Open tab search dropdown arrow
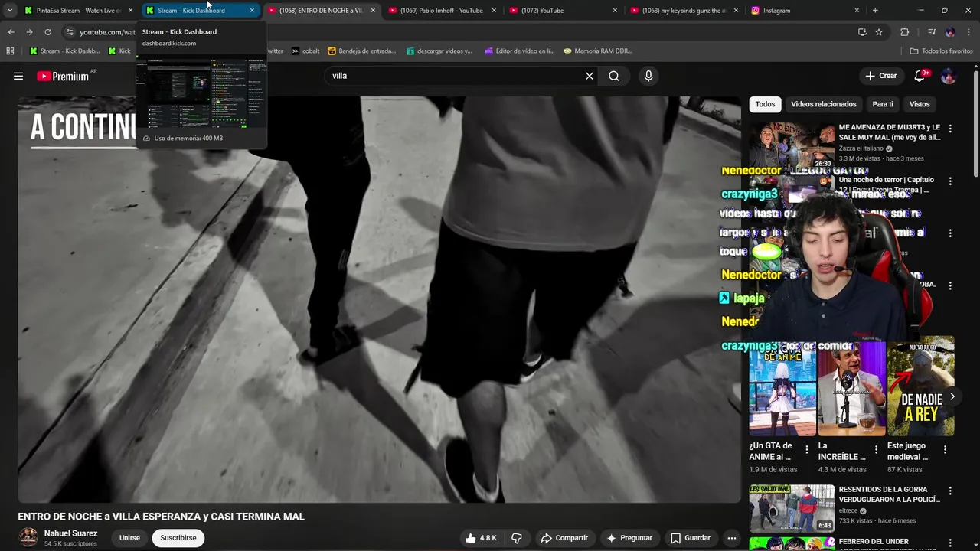Image resolution: width=980 pixels, height=551 pixels. (9, 11)
